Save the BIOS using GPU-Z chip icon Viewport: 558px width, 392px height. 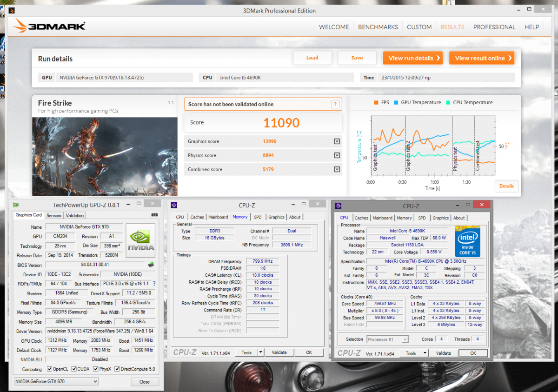coord(151,265)
